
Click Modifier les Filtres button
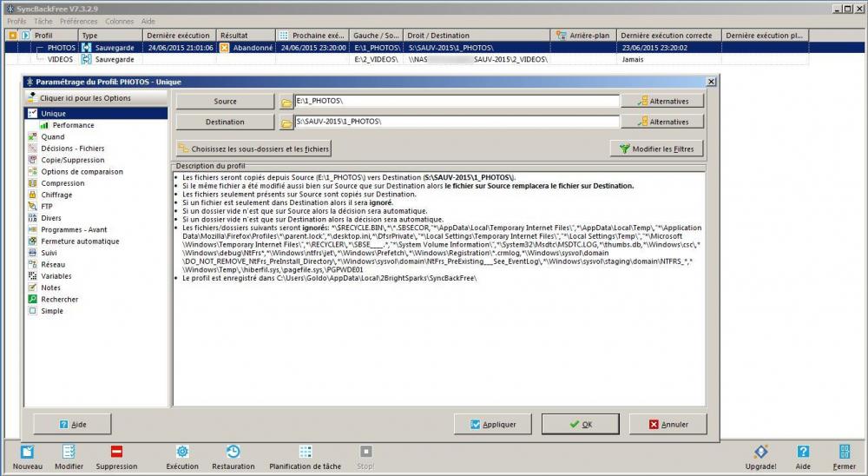[656, 149]
